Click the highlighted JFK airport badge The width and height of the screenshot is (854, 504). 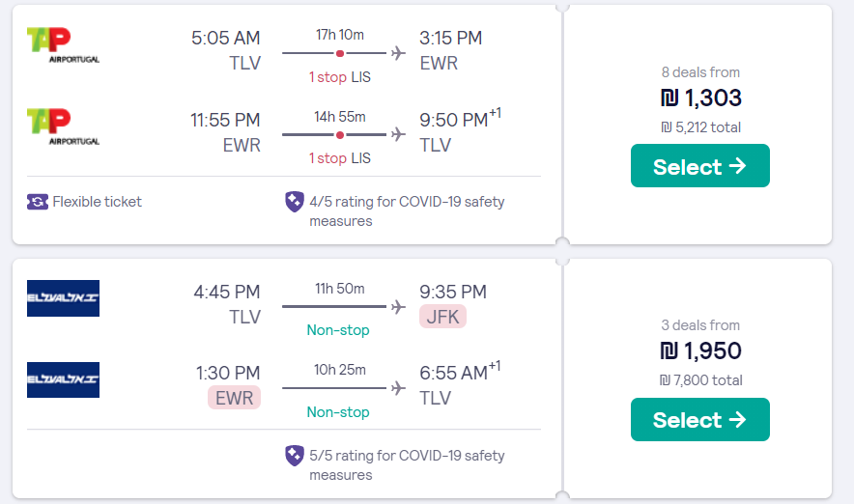tap(442, 317)
